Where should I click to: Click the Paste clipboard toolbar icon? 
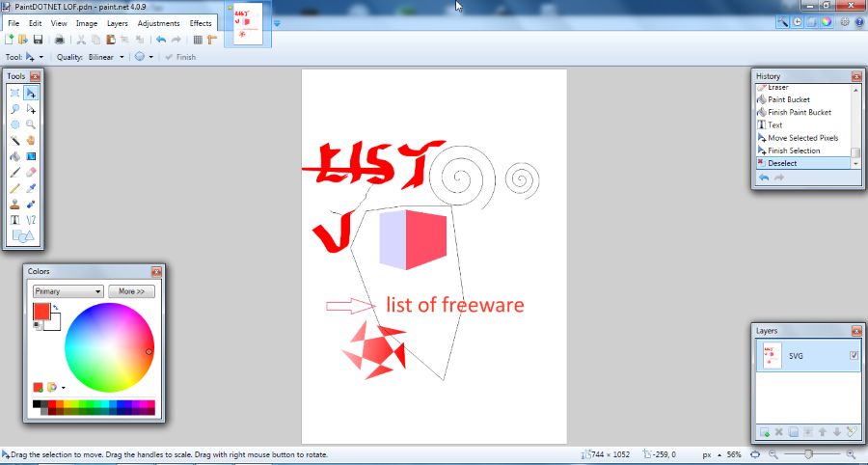111,40
